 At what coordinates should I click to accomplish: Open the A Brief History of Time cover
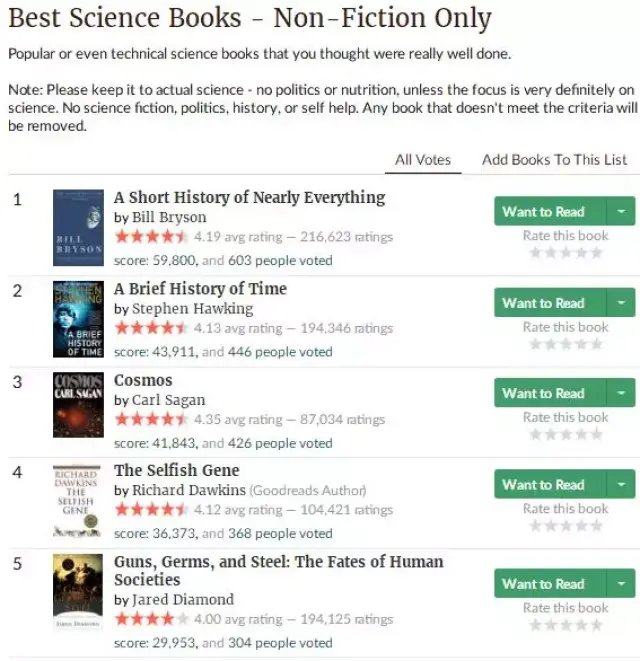(78, 319)
